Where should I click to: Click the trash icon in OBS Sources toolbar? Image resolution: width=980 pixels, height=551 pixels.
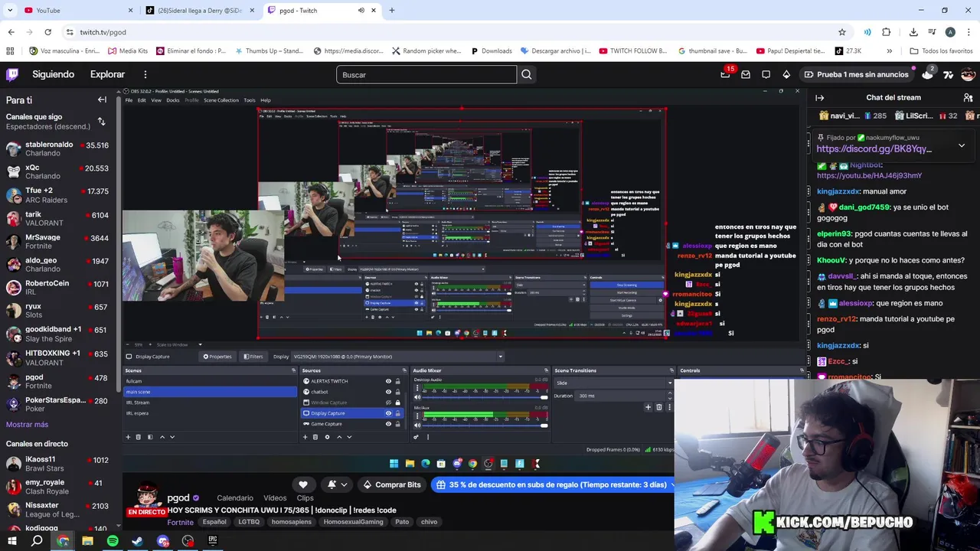click(315, 437)
